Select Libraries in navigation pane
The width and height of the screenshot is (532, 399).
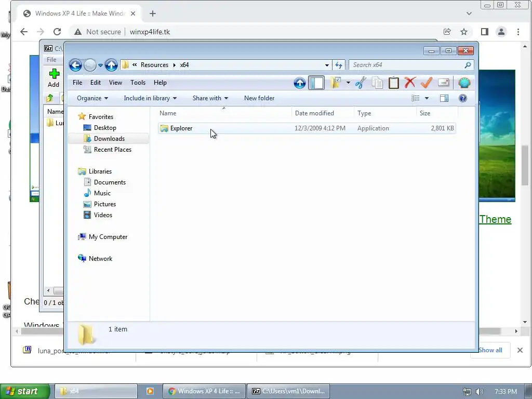(x=100, y=171)
